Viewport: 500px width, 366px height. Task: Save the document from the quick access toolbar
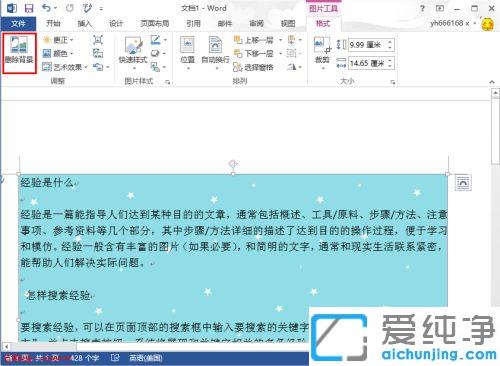pos(29,8)
